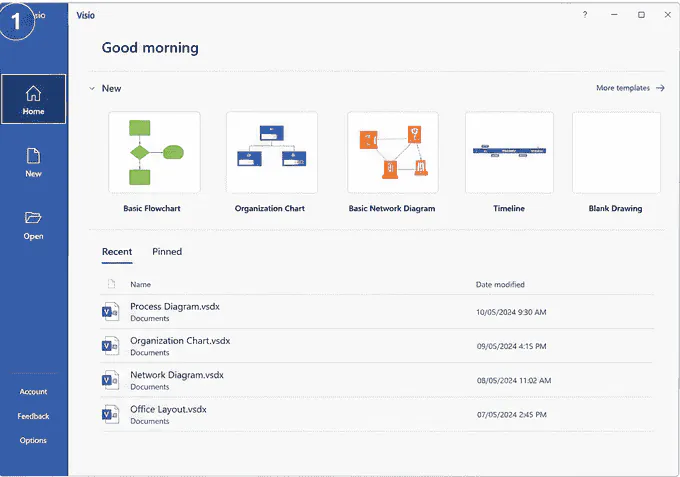Click Documents location under Office Layout.vsdx
The height and width of the screenshot is (477, 680).
click(150, 421)
